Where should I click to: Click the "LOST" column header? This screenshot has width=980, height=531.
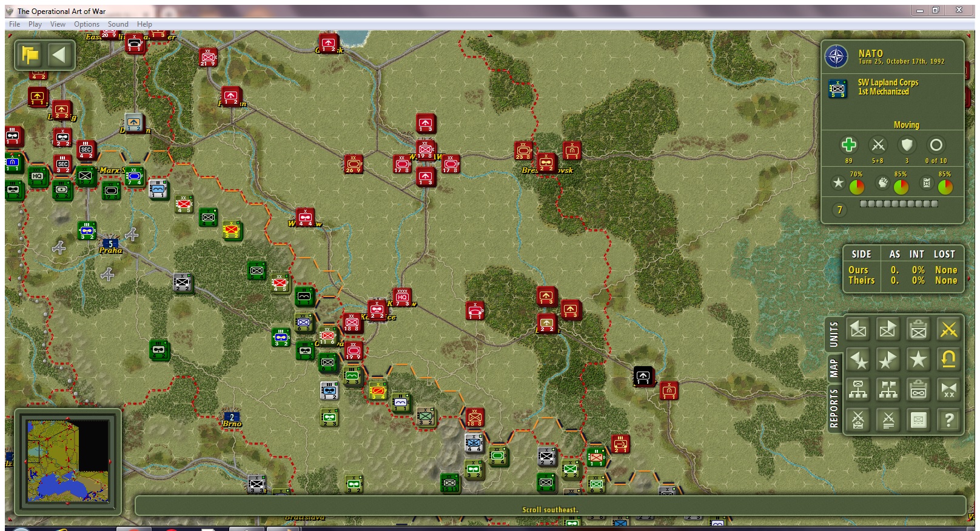(x=944, y=255)
